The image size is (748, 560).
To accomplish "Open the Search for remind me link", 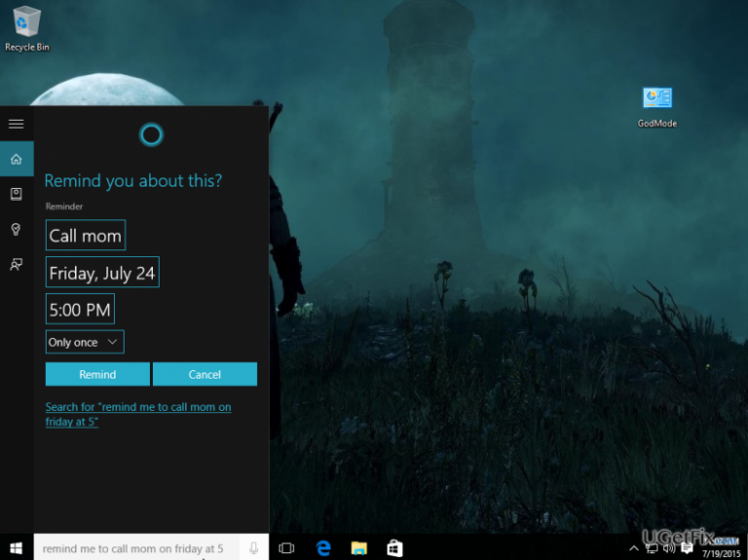I will pyautogui.click(x=138, y=414).
